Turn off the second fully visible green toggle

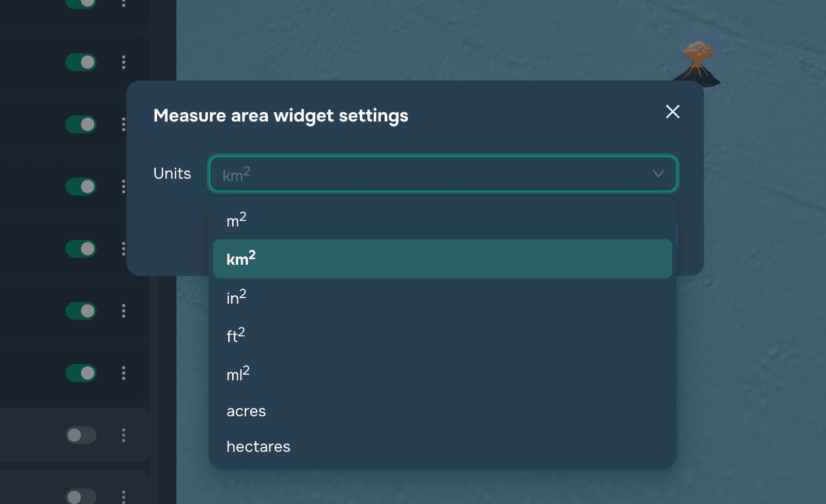(81, 124)
